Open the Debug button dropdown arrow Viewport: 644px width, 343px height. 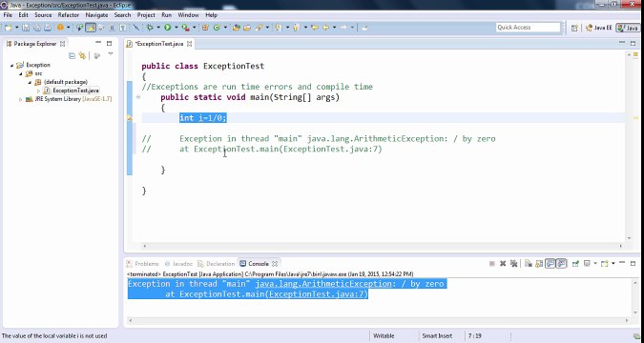pyautogui.click(x=158, y=28)
